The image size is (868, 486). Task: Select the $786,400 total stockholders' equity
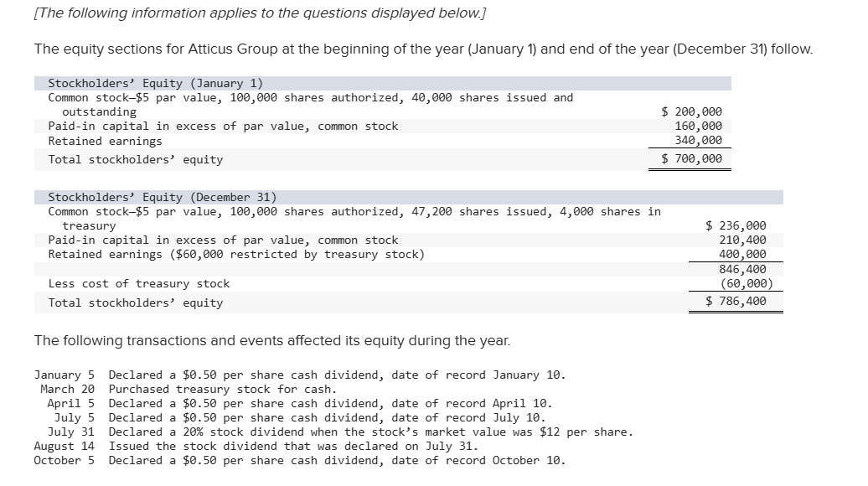[736, 301]
